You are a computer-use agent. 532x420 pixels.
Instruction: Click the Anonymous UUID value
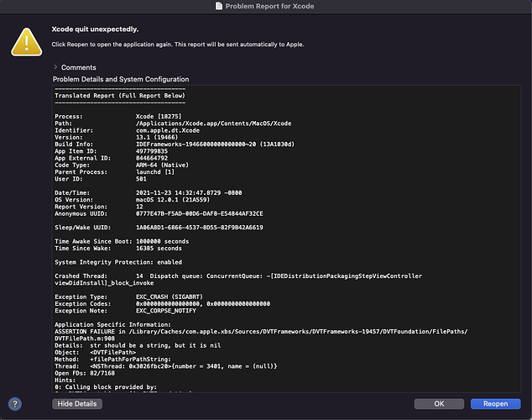point(200,213)
